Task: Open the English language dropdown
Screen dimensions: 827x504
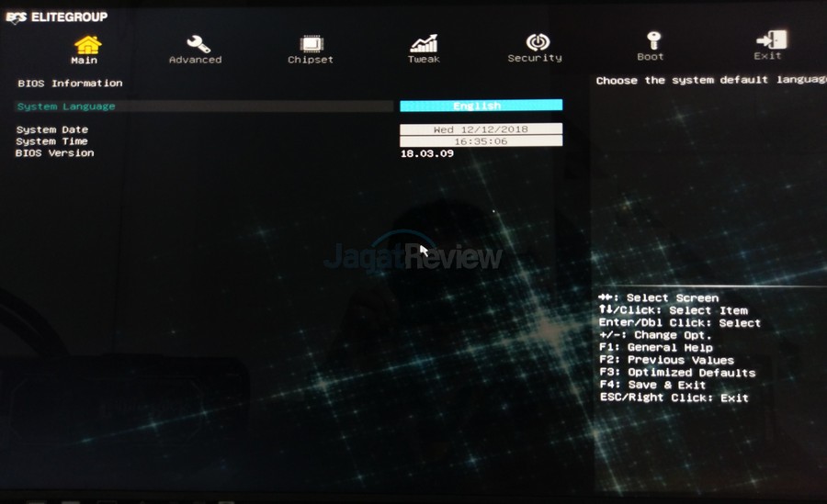Action: 481,106
